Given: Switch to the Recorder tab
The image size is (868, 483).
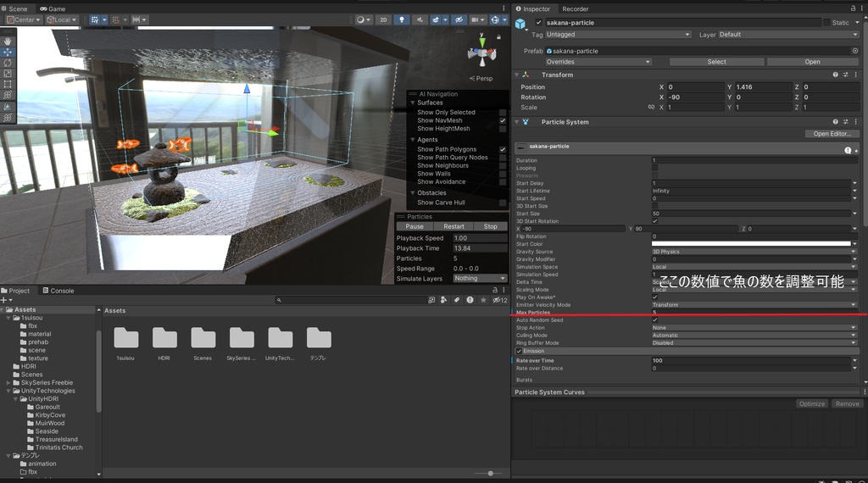Looking at the screenshot, I should click(x=576, y=8).
